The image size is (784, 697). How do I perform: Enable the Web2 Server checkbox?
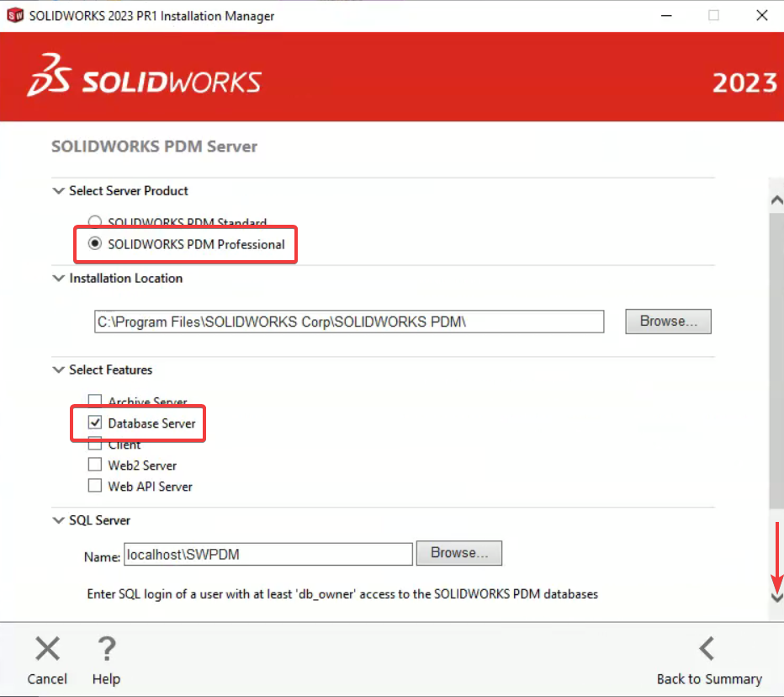point(94,465)
